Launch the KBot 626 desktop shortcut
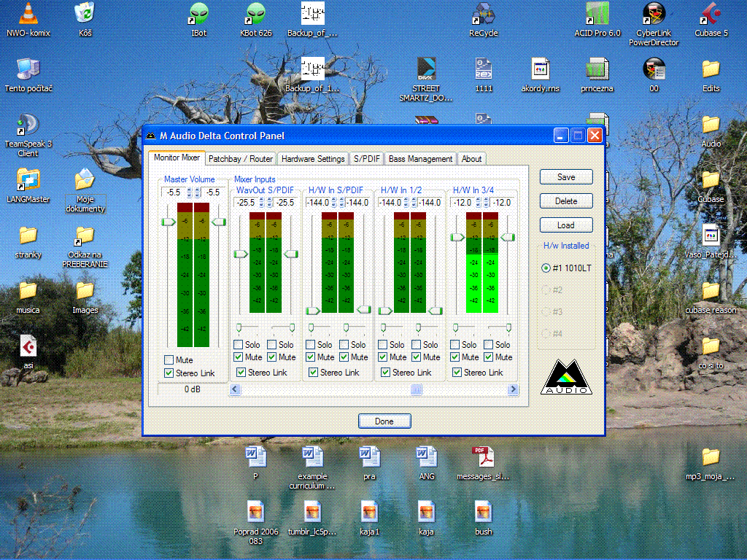This screenshot has height=560, width=747. coord(256,19)
